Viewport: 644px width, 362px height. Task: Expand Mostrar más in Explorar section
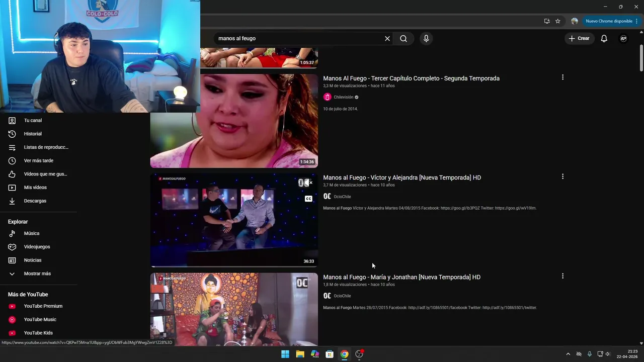(38, 274)
